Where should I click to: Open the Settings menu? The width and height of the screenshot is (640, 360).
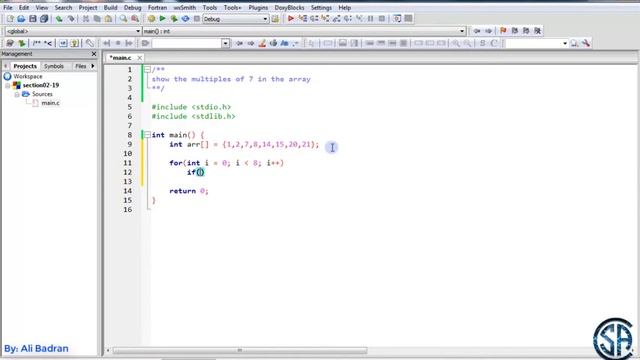coord(321,7)
